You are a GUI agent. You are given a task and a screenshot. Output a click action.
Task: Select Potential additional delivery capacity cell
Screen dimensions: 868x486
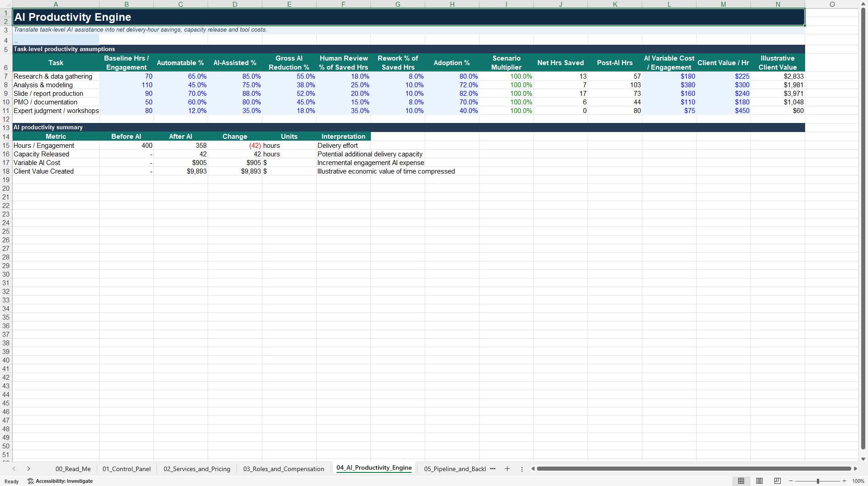tap(370, 154)
